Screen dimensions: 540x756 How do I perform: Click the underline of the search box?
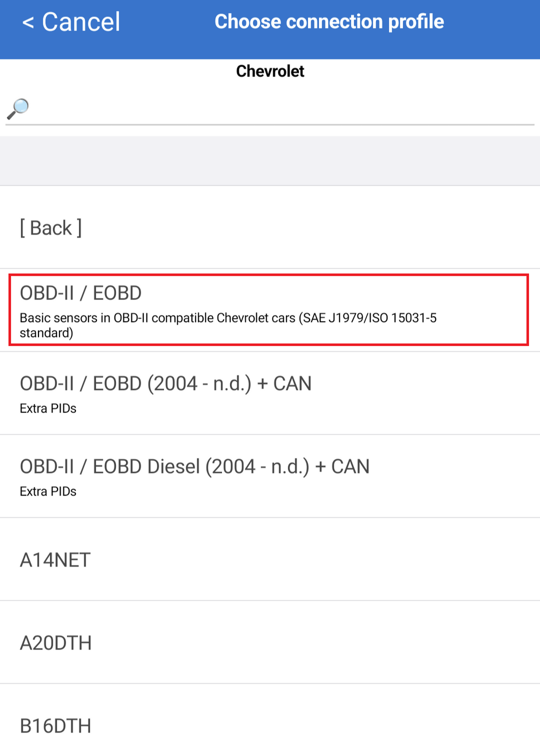(x=270, y=125)
